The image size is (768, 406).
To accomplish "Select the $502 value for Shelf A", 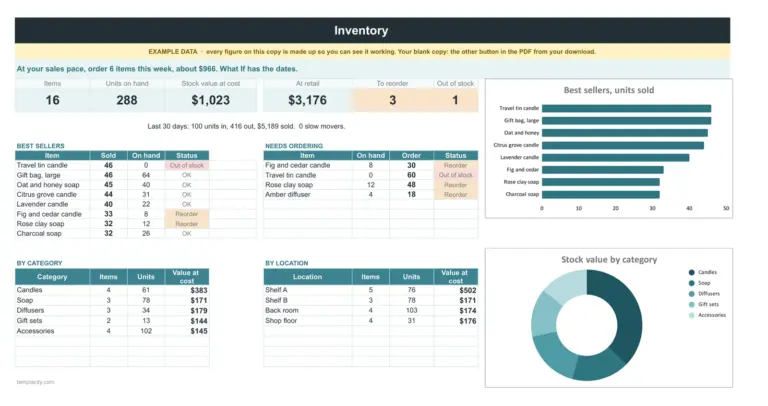I will [468, 290].
